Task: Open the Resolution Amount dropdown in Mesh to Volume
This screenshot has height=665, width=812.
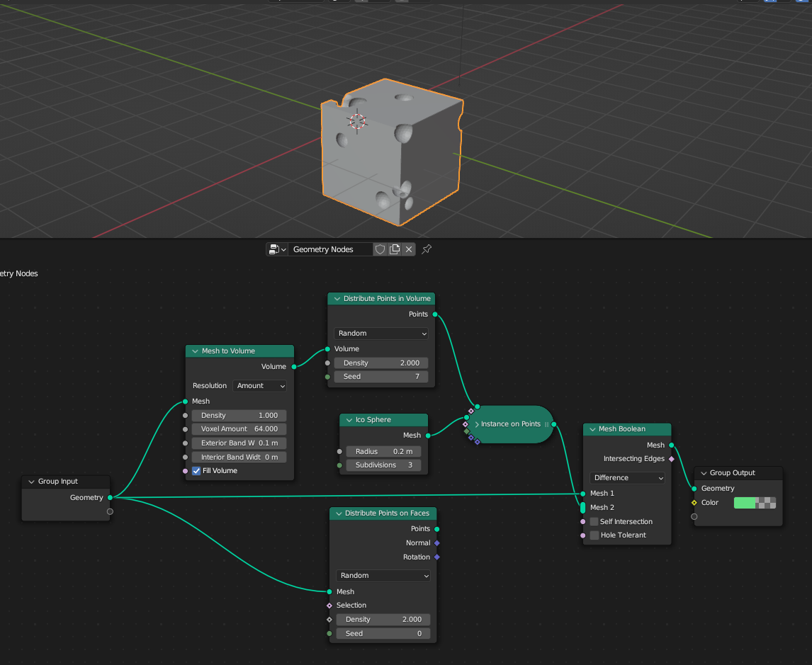Action: click(x=260, y=386)
